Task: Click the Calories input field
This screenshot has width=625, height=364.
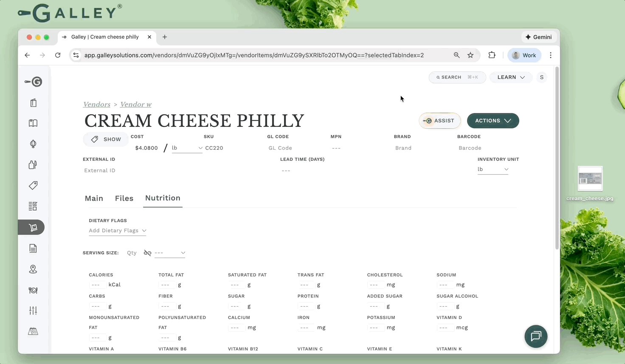Action: pyautogui.click(x=96, y=285)
